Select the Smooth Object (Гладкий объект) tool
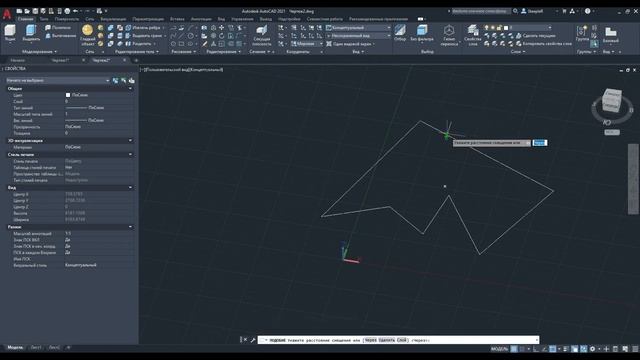This screenshot has width=640, height=360. [x=87, y=34]
